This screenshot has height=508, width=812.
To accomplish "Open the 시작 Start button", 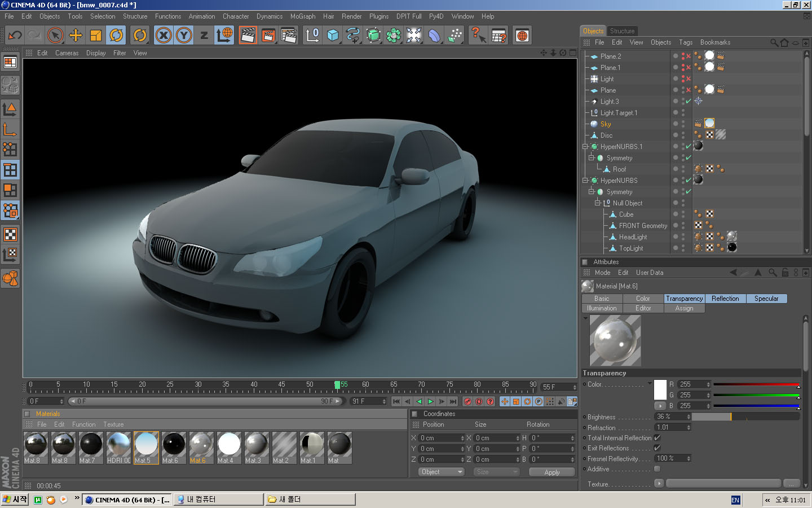I will [15, 500].
